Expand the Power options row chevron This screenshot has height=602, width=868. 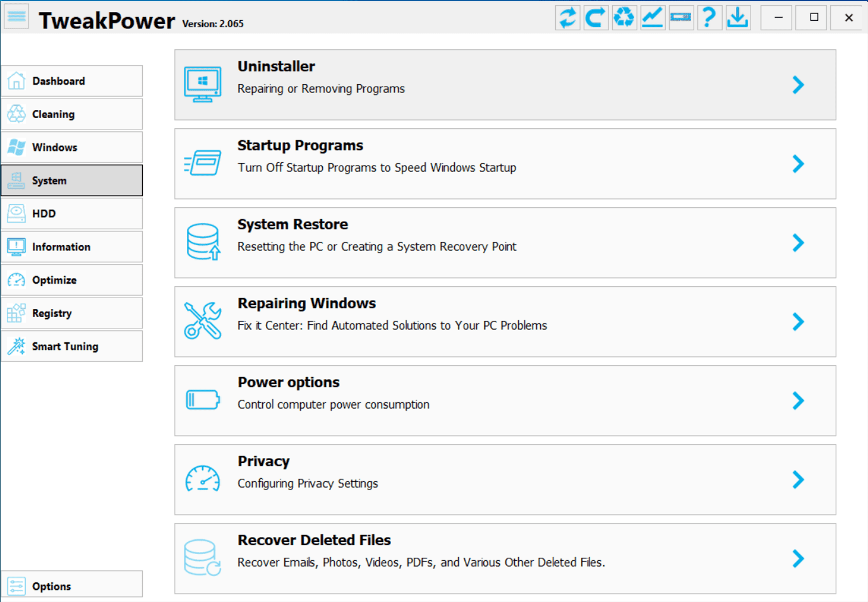point(799,400)
